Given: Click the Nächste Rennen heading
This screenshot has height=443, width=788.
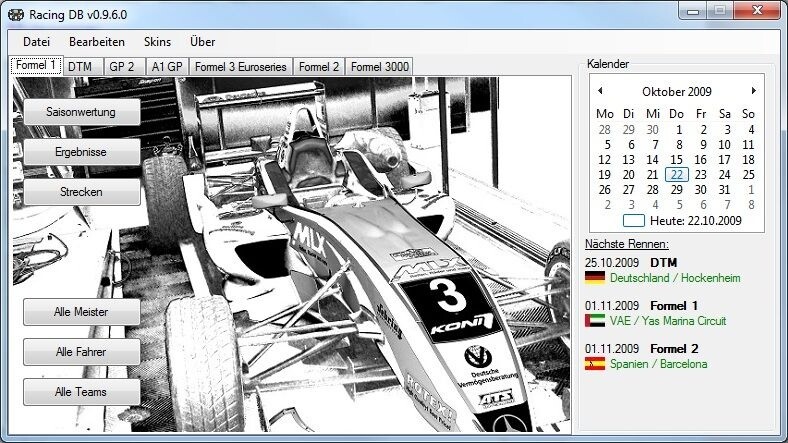Looking at the screenshot, I should tap(627, 244).
